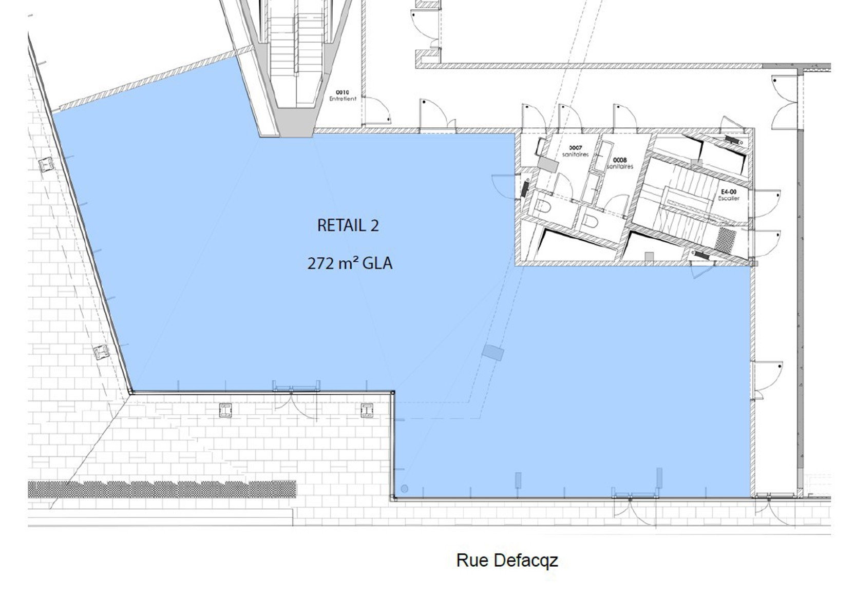Image resolution: width=855 pixels, height=616 pixels.
Task: Select the 0008 sanitaires room label
Action: click(x=620, y=163)
